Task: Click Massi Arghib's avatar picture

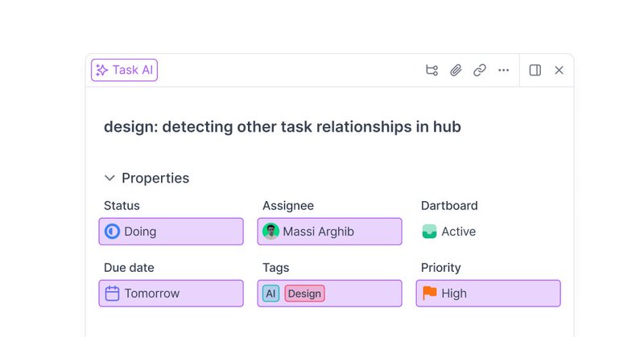Action: click(270, 232)
